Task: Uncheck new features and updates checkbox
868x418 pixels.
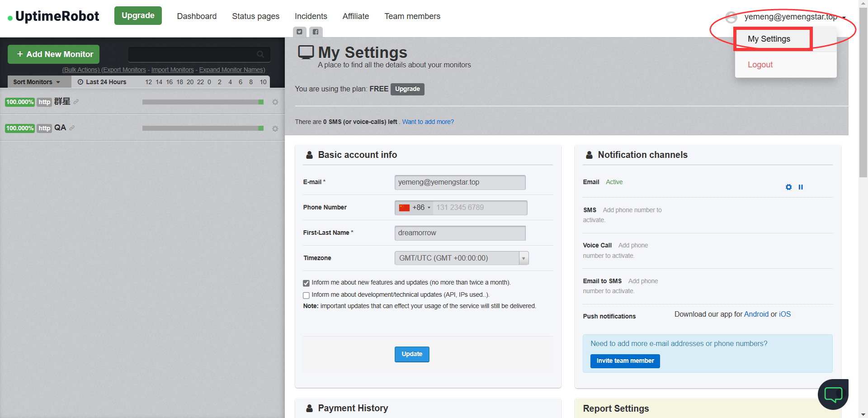Action: click(x=306, y=283)
